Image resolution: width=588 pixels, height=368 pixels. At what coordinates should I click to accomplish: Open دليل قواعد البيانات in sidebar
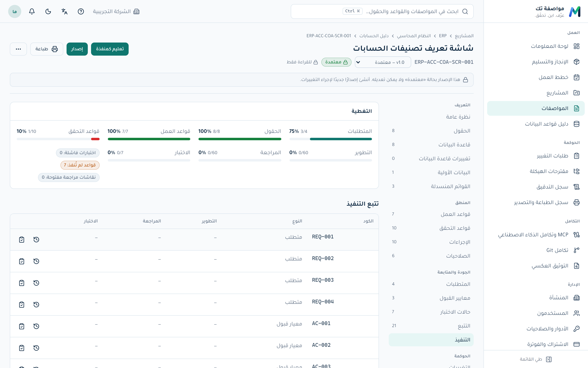click(536, 124)
